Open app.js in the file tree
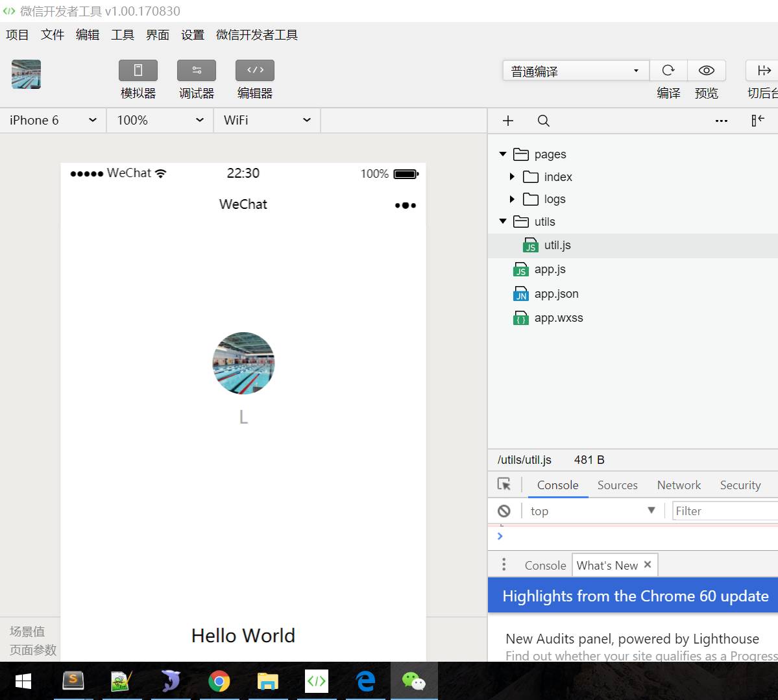Image resolution: width=778 pixels, height=700 pixels. pos(633,269)
